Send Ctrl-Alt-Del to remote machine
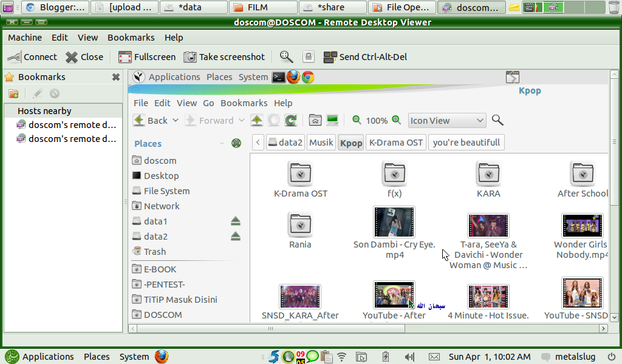Image resolution: width=622 pixels, height=364 pixels. coord(365,57)
